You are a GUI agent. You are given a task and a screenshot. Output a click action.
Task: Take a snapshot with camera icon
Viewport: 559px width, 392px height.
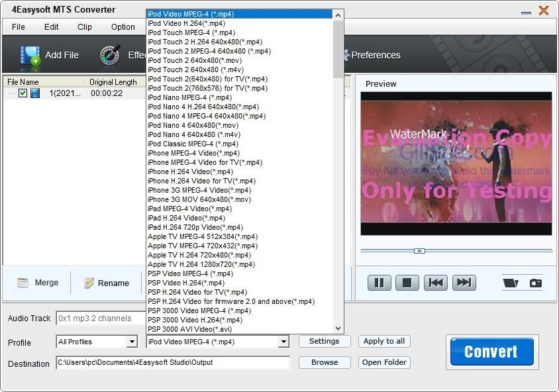point(535,283)
